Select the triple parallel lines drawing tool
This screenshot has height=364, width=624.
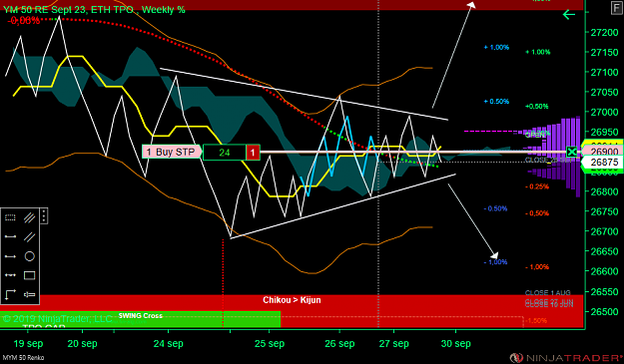(x=29, y=217)
